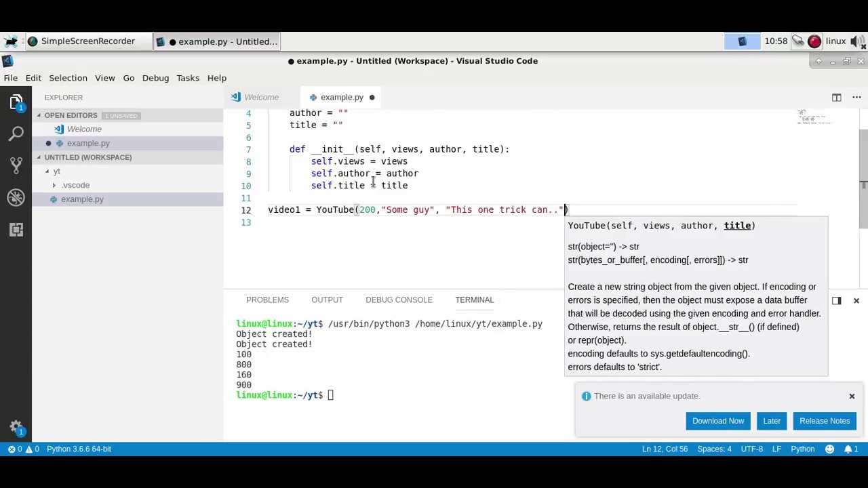The width and height of the screenshot is (868, 488).
Task: Switch to the Problems panel tab
Action: point(267,300)
